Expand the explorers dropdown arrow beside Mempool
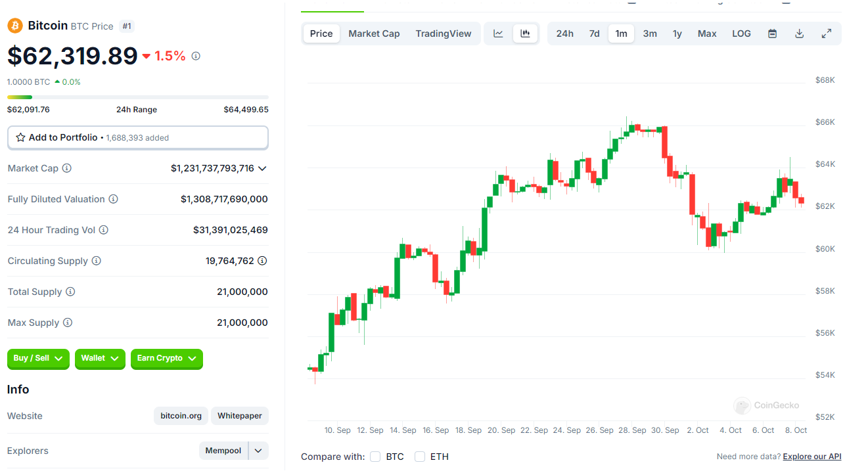868x473 pixels. pyautogui.click(x=258, y=451)
